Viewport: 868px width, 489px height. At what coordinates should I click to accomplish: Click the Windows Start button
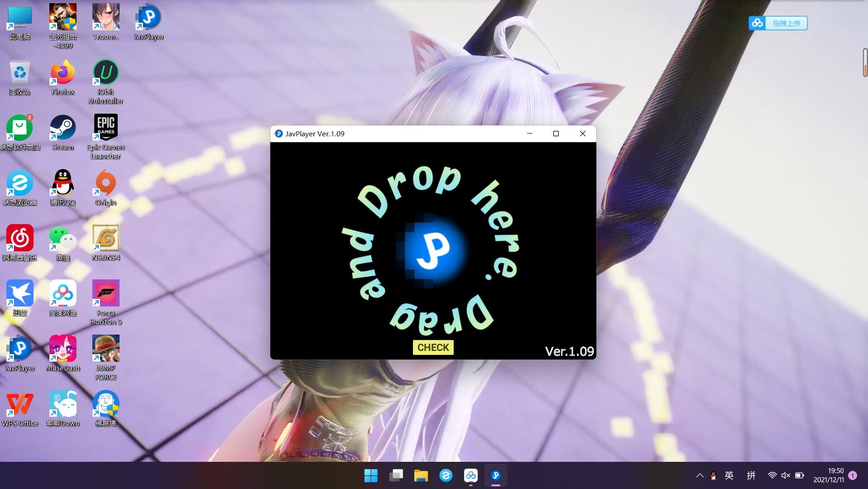pos(371,475)
